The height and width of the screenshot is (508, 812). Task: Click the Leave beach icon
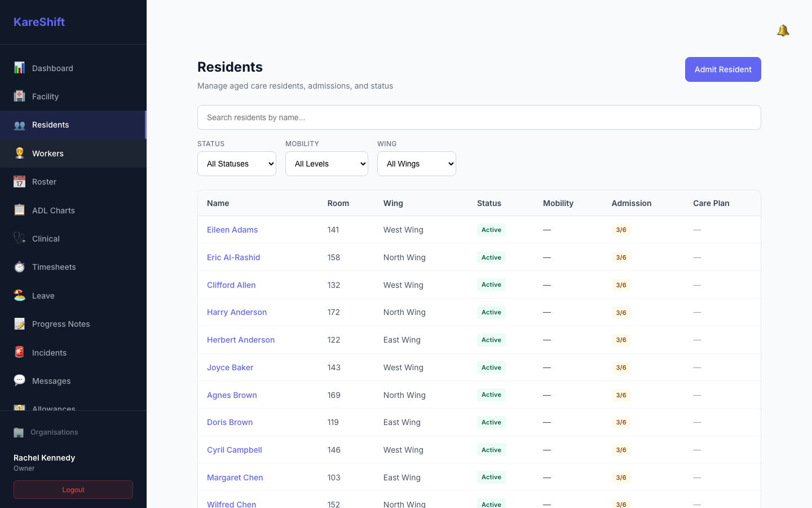point(19,295)
